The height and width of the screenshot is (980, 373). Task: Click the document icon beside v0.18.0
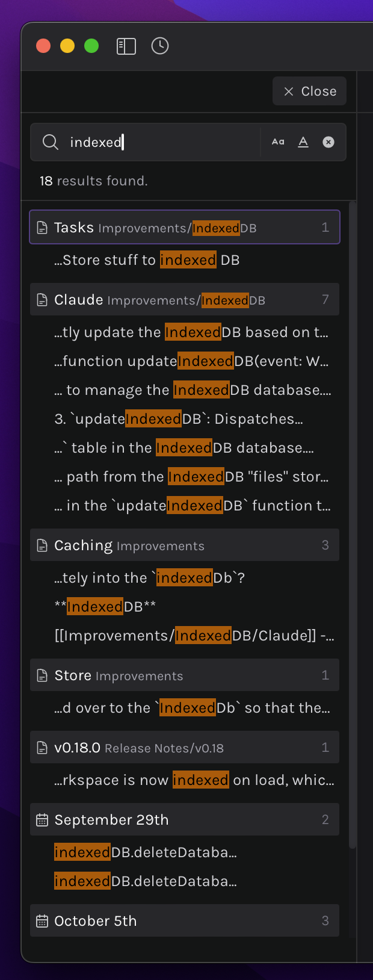42,748
